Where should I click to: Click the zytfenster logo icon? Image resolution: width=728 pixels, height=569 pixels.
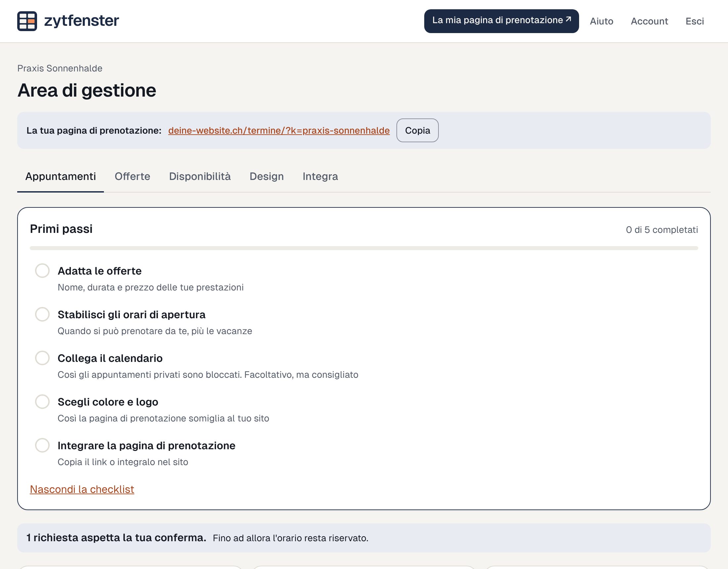point(27,21)
